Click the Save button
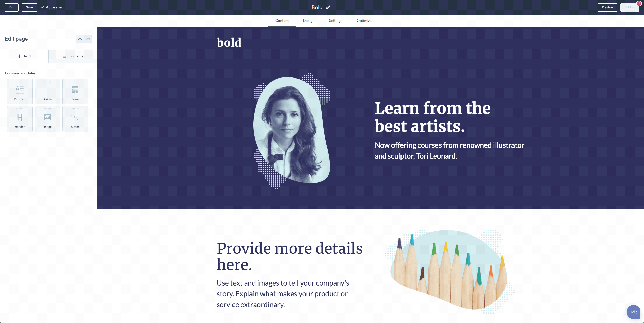 29,7
